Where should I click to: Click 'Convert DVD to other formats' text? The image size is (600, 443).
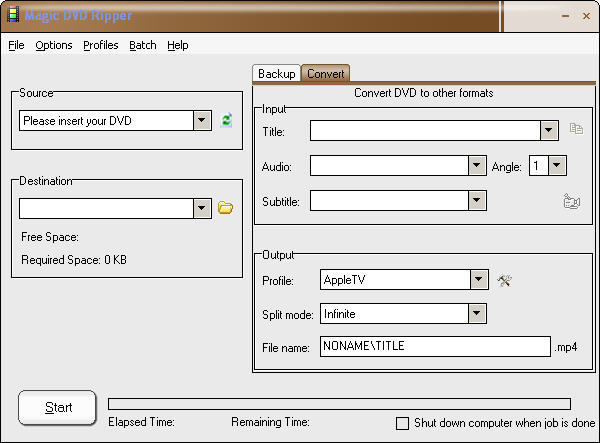point(424,93)
